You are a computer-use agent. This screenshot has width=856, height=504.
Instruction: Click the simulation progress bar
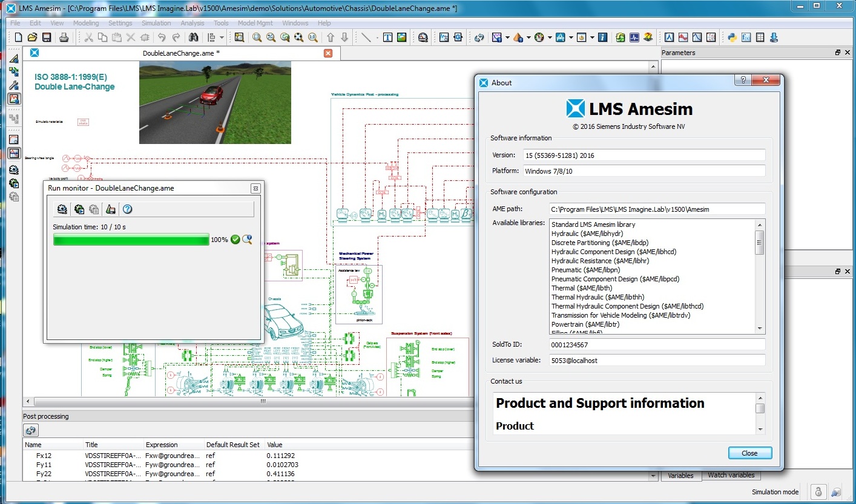pyautogui.click(x=131, y=240)
